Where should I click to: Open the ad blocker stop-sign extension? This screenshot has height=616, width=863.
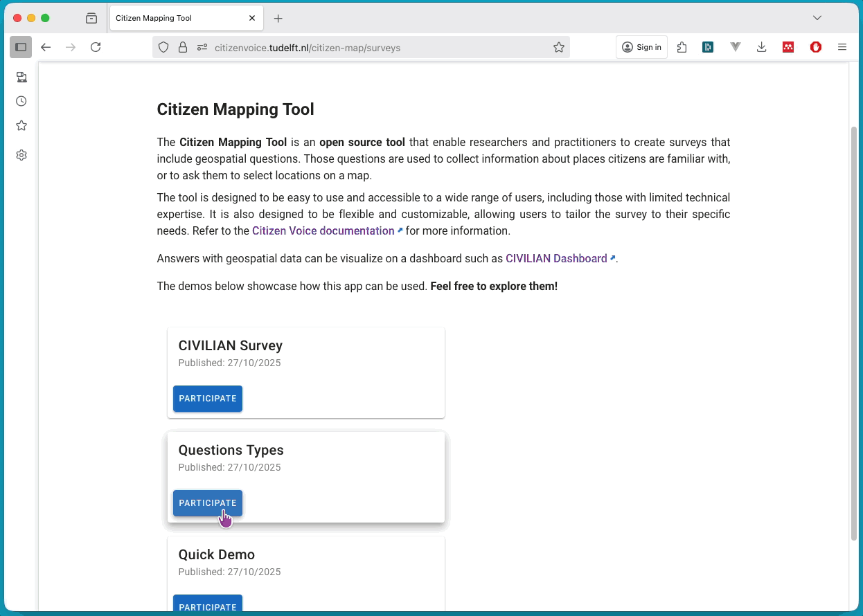pyautogui.click(x=815, y=47)
